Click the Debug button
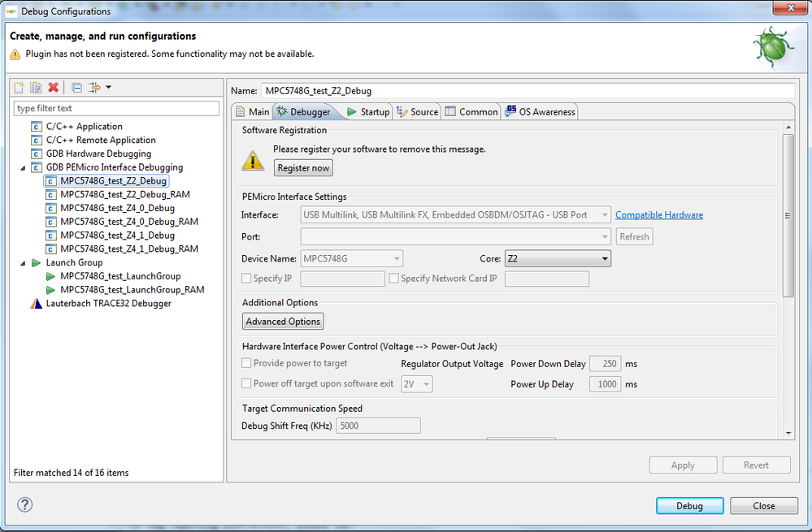Screen dimensions: 812x532 coord(690,506)
